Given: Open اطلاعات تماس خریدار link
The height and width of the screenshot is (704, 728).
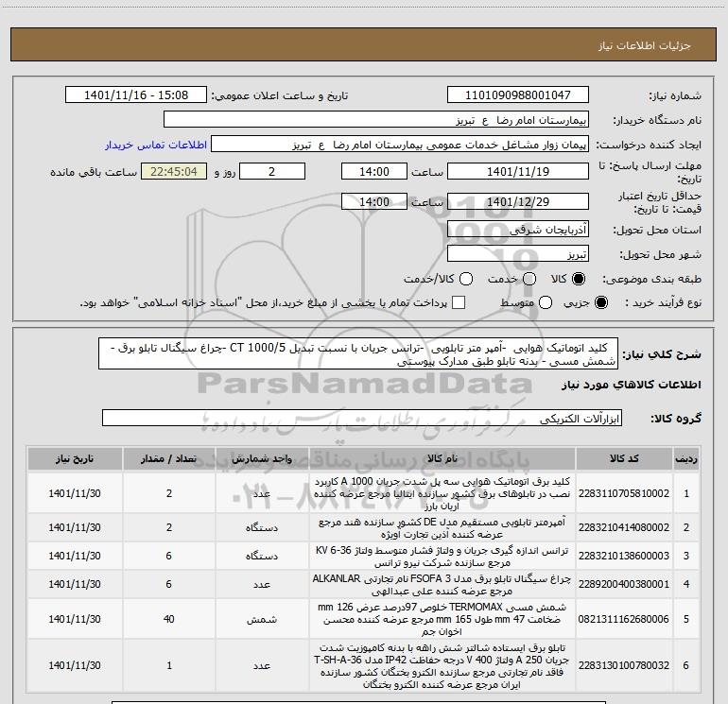Looking at the screenshot, I should pyautogui.click(x=156, y=145).
